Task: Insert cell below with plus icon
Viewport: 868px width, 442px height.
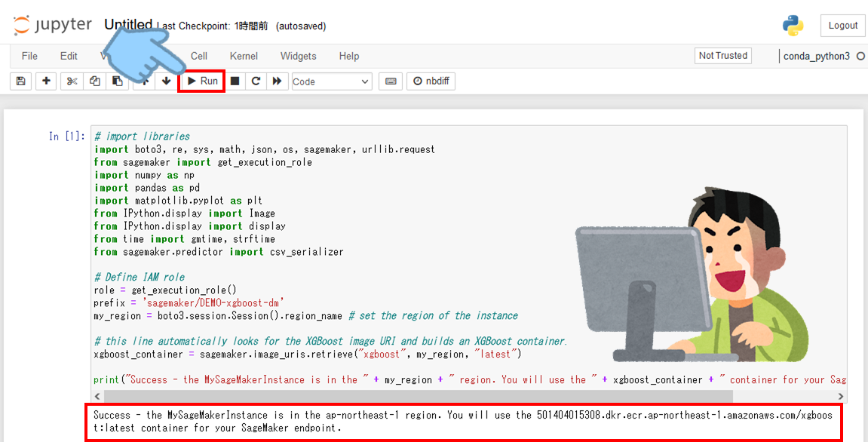Action: [x=47, y=81]
